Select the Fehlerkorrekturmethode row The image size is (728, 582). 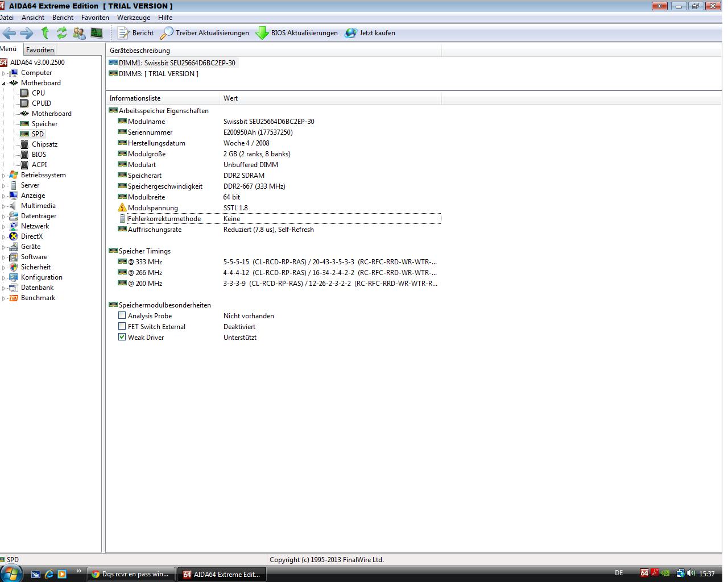point(279,219)
